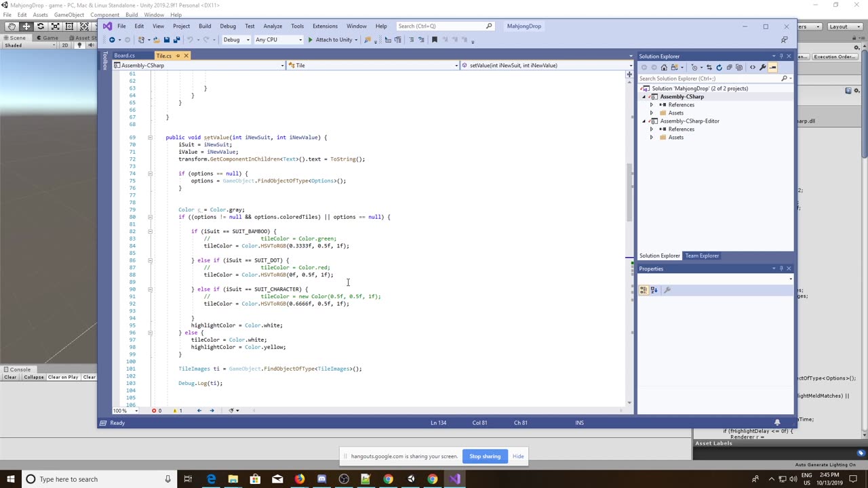Screen dimensions: 868x488
Task: Select Unity Move tool
Action: [26, 26]
